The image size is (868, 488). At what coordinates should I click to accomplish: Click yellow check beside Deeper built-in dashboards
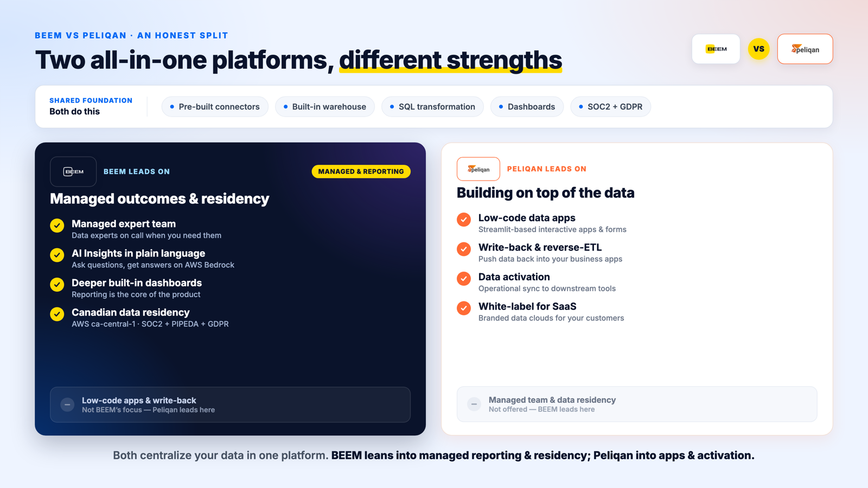[57, 284]
